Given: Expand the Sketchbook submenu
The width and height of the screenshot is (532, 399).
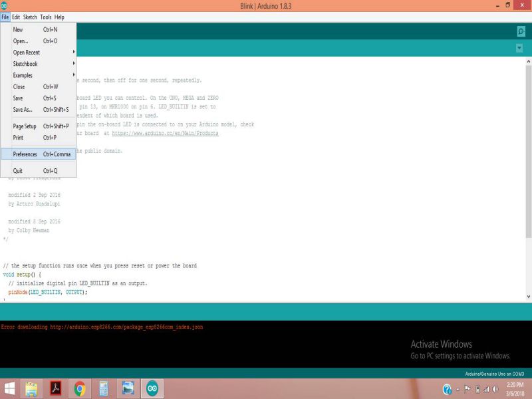Looking at the screenshot, I should point(39,64).
